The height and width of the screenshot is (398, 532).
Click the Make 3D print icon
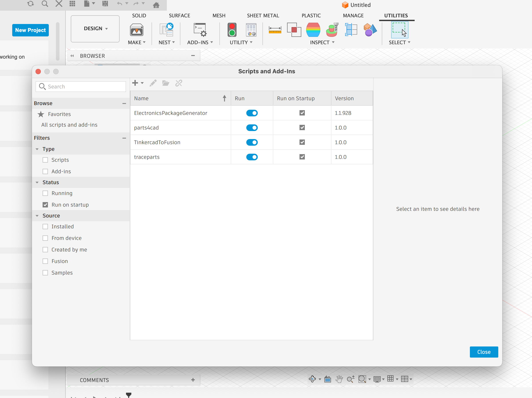137,30
